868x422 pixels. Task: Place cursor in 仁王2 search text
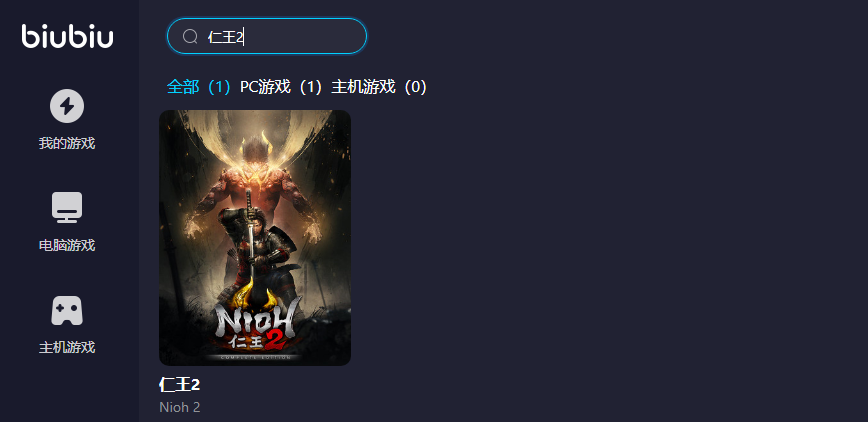tap(226, 37)
